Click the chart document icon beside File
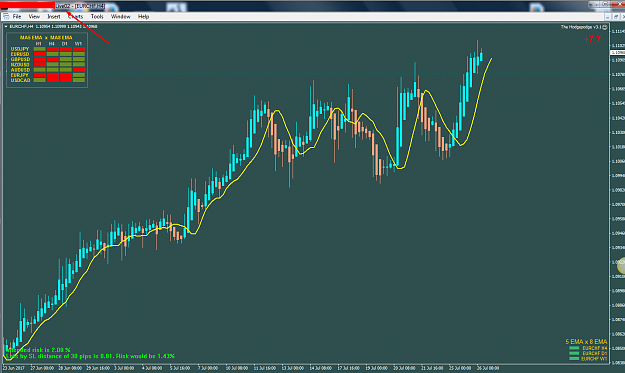 [x=6, y=16]
